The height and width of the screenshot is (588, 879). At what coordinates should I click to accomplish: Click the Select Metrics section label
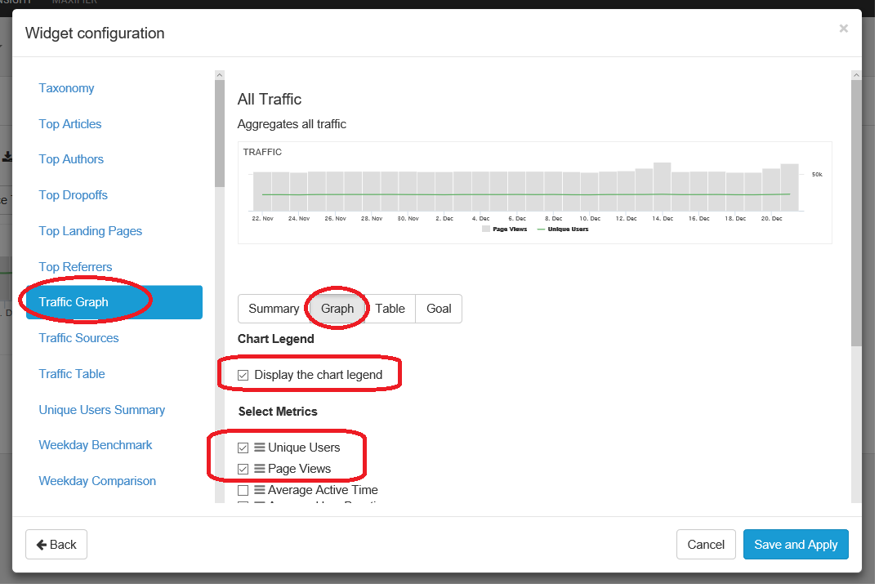pos(279,413)
